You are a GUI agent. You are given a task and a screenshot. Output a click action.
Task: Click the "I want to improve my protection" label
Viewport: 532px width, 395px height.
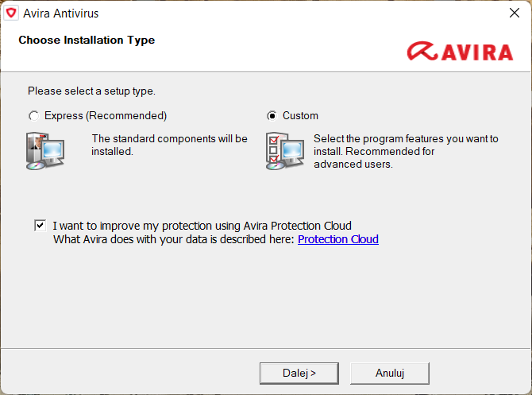point(202,226)
